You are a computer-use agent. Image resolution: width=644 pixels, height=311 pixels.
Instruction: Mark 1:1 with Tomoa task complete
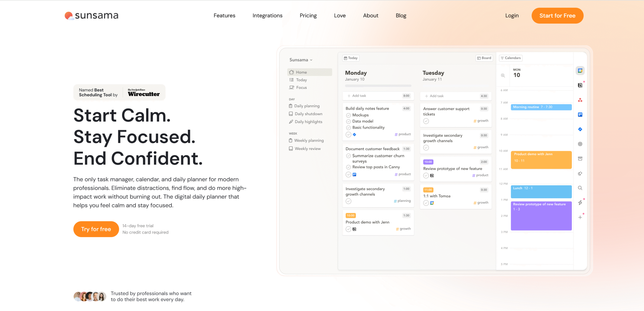(x=426, y=203)
